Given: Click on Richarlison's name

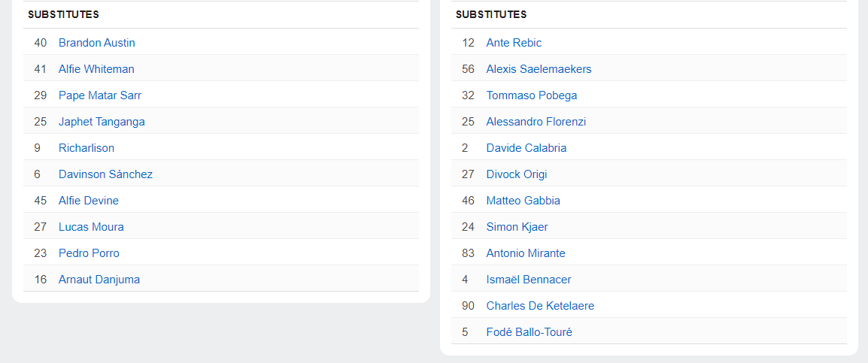Looking at the screenshot, I should [86, 148].
